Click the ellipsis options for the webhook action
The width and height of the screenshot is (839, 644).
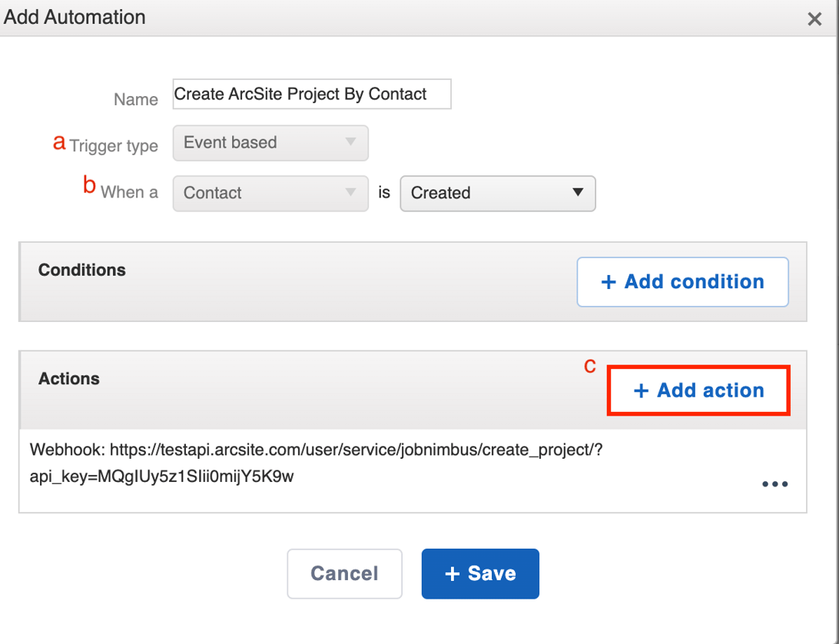774,483
